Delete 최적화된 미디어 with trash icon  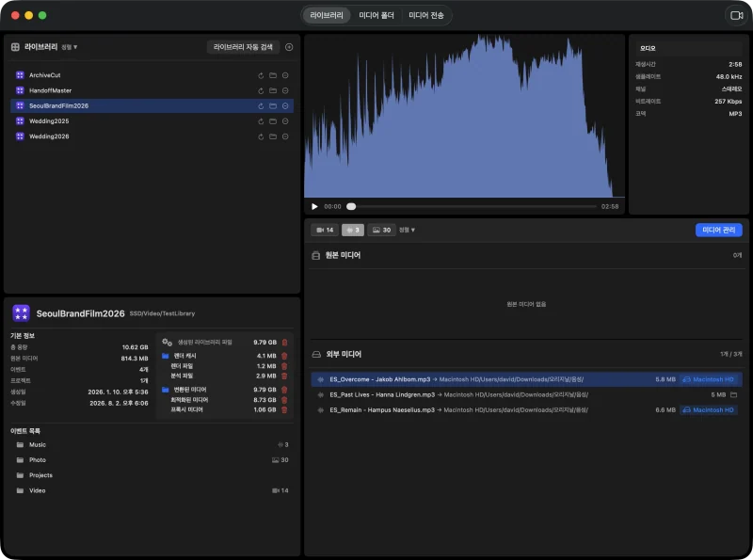coord(284,400)
